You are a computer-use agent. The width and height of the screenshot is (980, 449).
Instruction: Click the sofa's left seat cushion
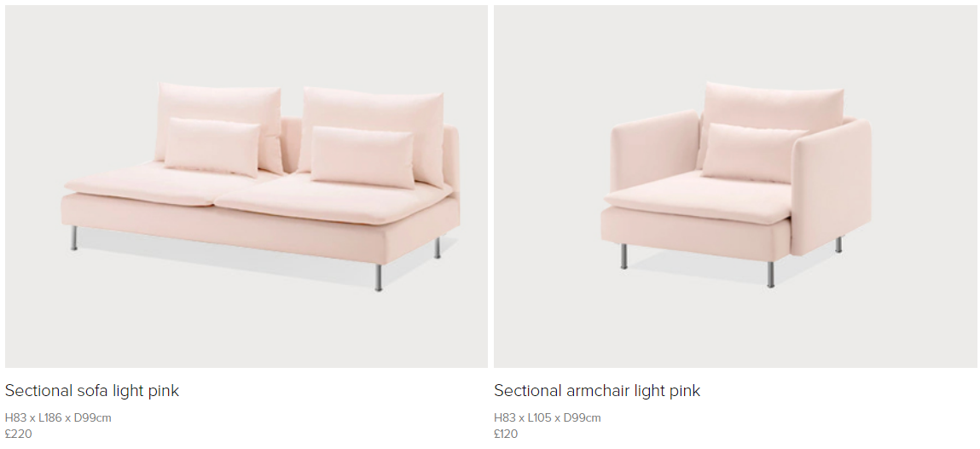coord(156,184)
